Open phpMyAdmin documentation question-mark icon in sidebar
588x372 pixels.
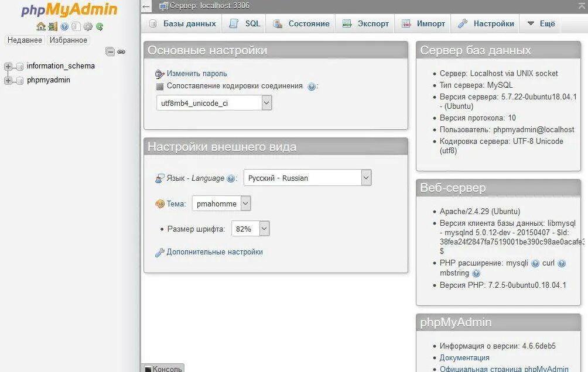(x=64, y=26)
